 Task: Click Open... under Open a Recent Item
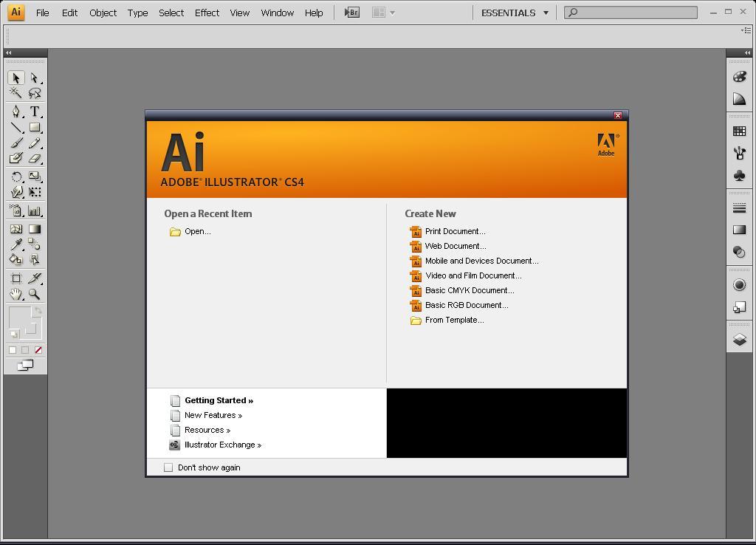coord(190,231)
